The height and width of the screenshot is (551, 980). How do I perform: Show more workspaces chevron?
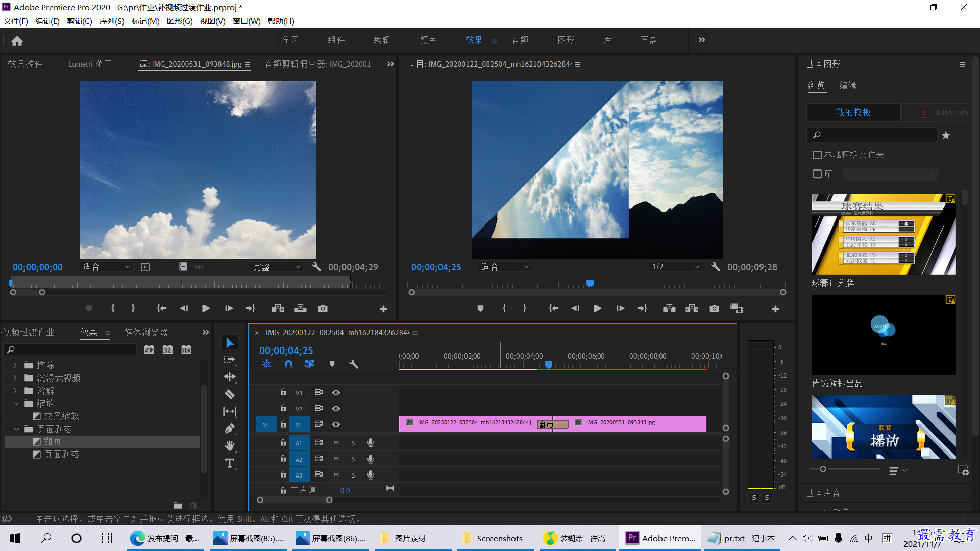point(702,40)
